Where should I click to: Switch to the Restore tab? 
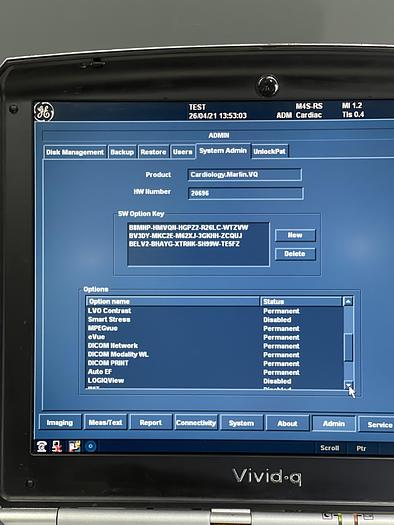(x=153, y=152)
